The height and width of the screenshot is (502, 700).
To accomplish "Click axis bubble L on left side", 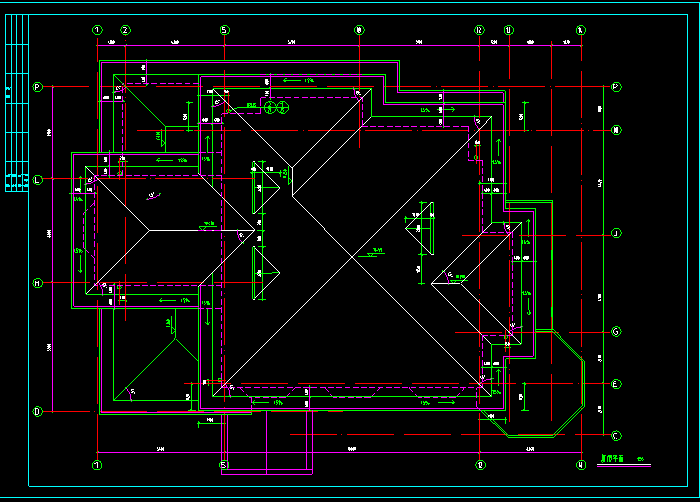I will pos(38,180).
